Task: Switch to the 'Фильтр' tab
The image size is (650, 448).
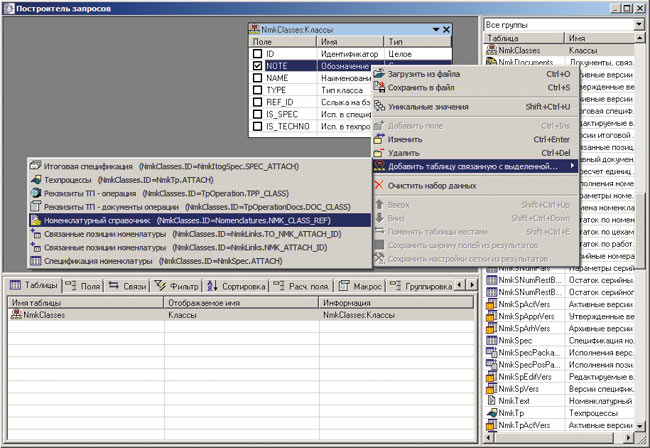Action: [179, 285]
